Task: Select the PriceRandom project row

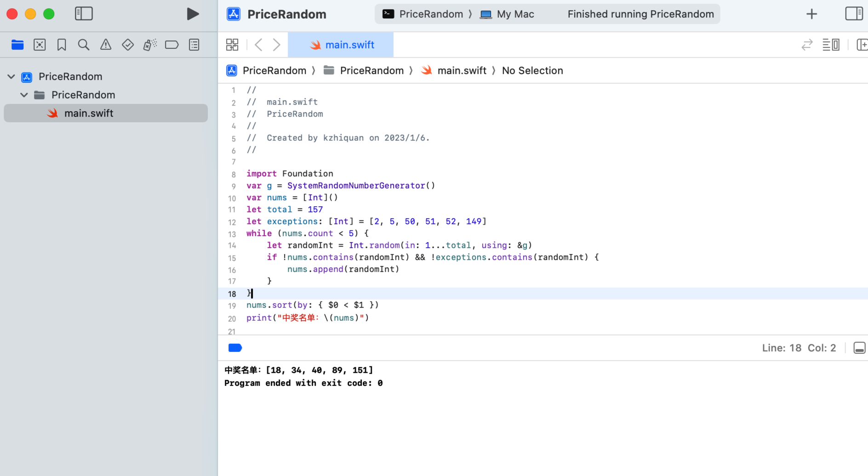Action: [106, 77]
